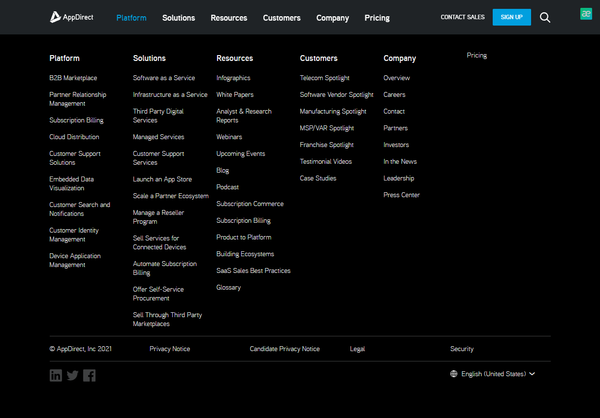Open MSP/VAR Spotlight link
Screen dimensions: 600x418
[327, 128]
